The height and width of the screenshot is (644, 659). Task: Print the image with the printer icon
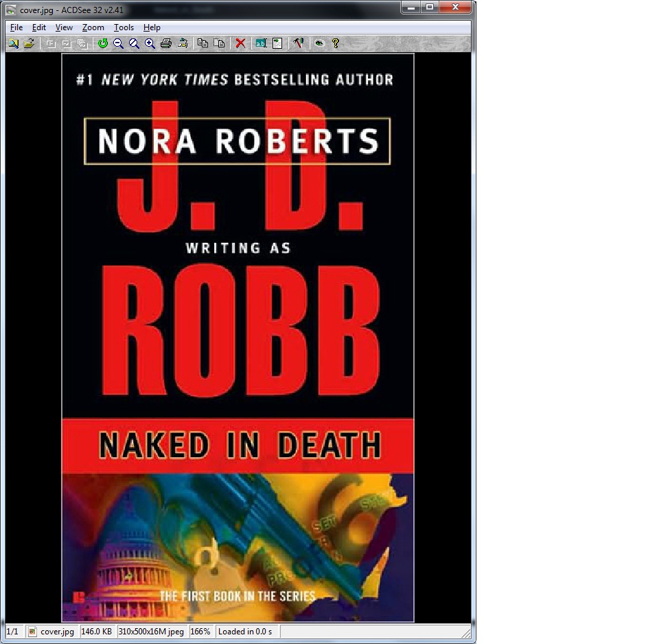click(x=166, y=43)
